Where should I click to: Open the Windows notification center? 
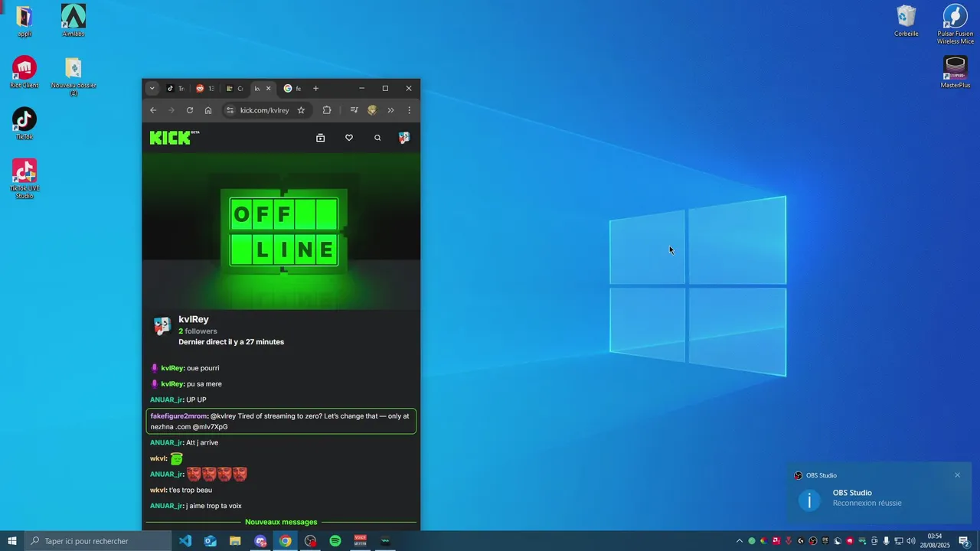point(964,541)
